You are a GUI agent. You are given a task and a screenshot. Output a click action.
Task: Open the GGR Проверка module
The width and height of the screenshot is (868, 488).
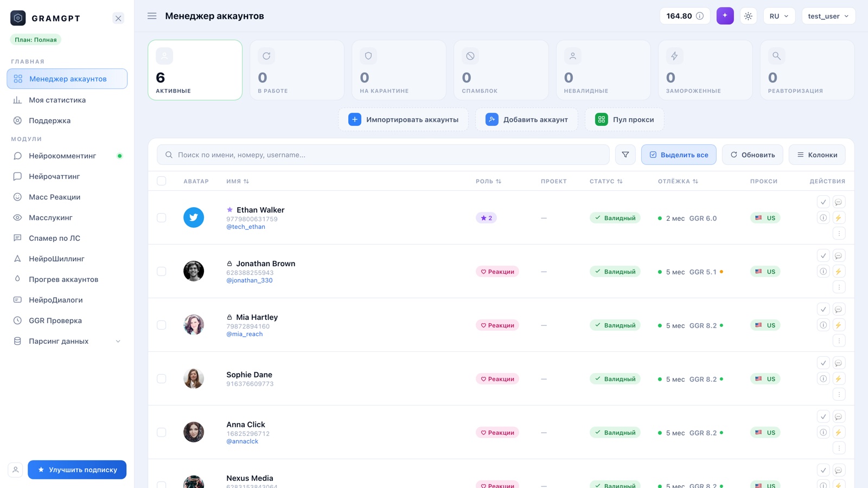67,320
